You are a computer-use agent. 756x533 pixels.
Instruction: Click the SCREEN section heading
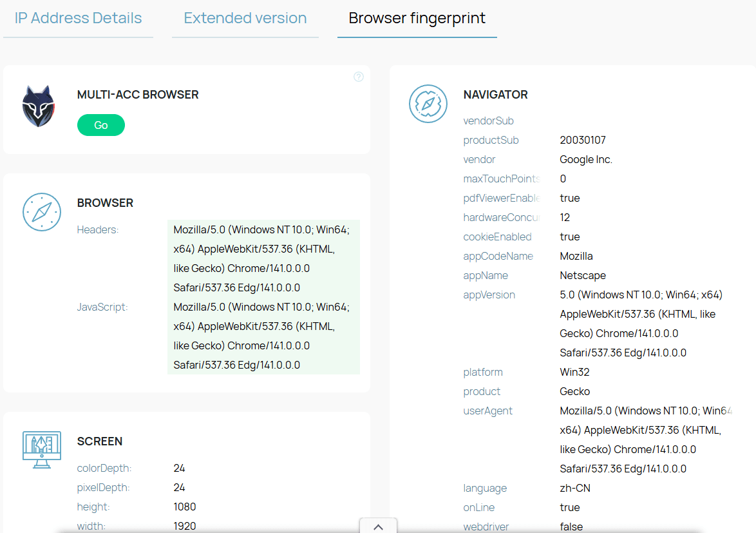tap(100, 441)
